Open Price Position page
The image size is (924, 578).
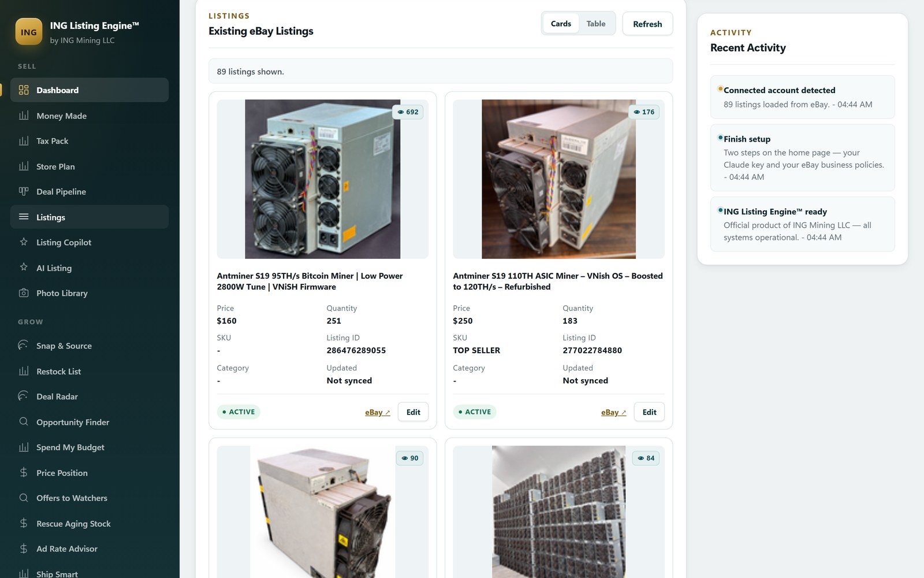pos(90,473)
